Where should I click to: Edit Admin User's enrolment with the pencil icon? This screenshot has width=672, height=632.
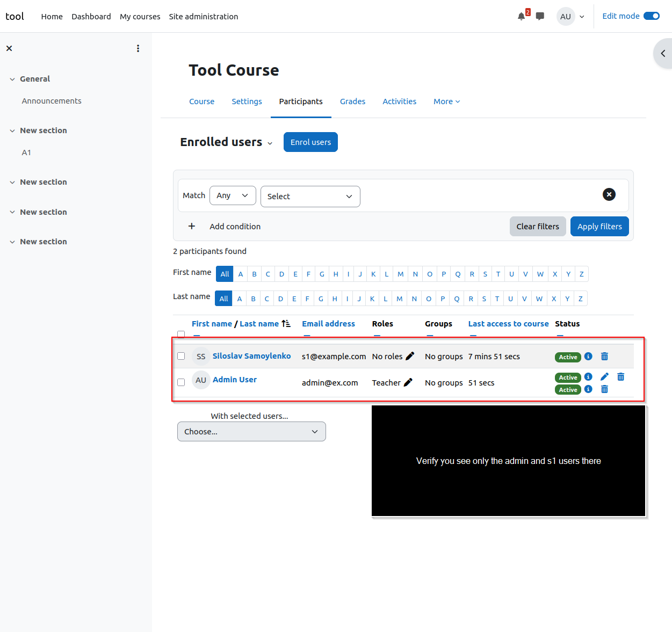click(604, 376)
